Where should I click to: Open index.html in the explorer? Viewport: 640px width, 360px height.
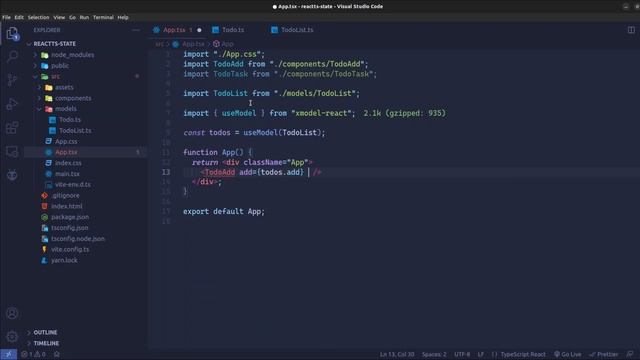(x=67, y=206)
